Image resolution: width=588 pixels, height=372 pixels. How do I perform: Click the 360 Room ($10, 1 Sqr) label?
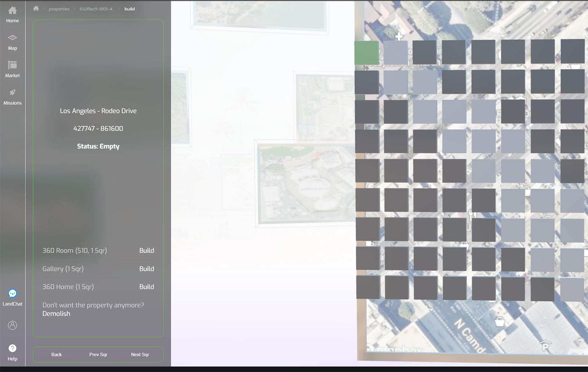click(75, 250)
